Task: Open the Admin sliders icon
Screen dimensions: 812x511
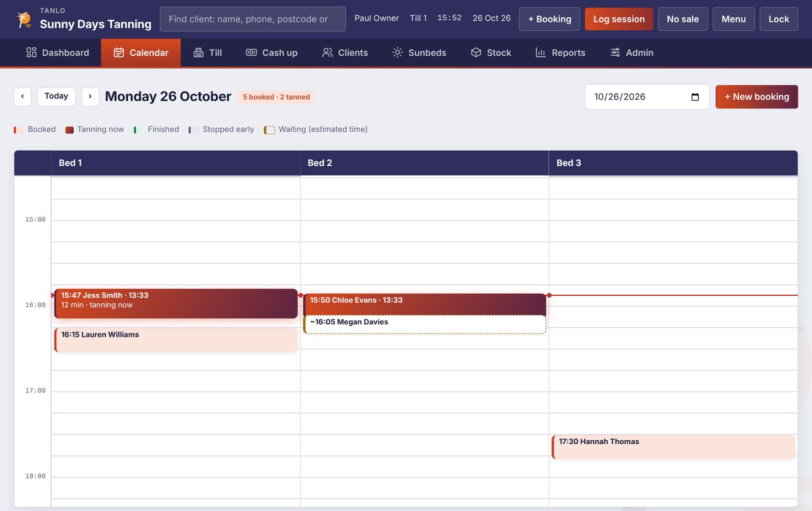Action: pyautogui.click(x=615, y=52)
